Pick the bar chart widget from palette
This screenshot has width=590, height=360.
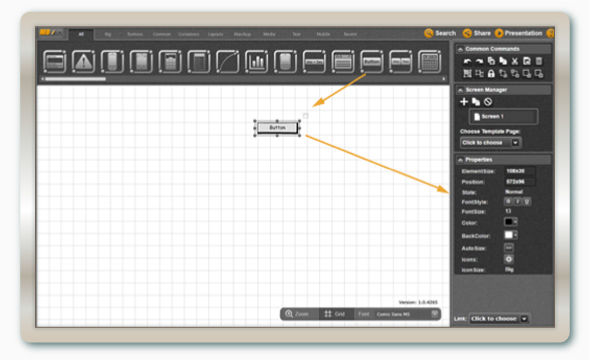pos(256,61)
